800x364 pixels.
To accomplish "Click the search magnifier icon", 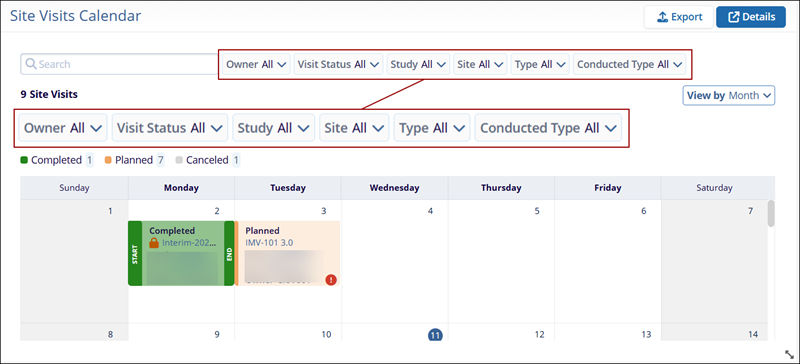I will click(31, 64).
